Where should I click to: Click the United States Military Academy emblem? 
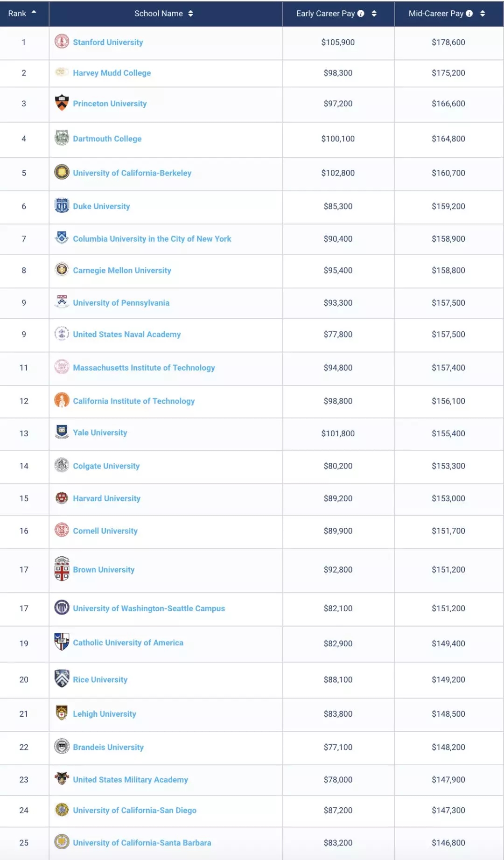(62, 778)
